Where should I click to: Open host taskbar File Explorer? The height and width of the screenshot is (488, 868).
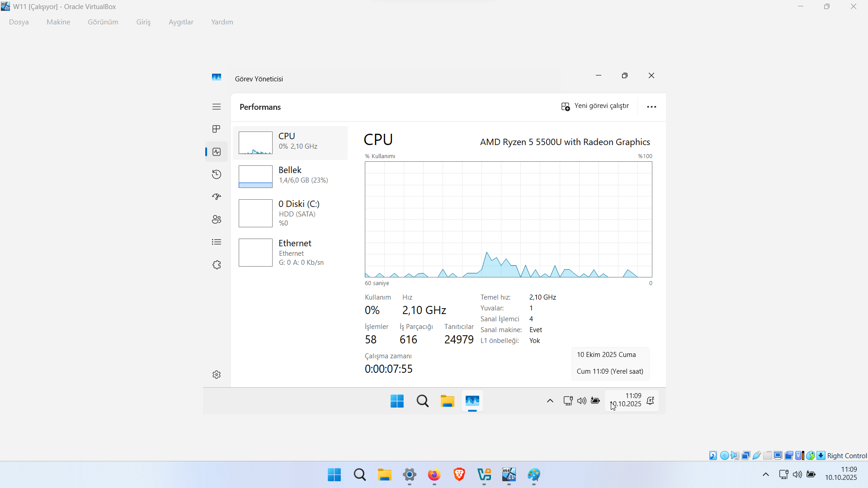coord(385,475)
